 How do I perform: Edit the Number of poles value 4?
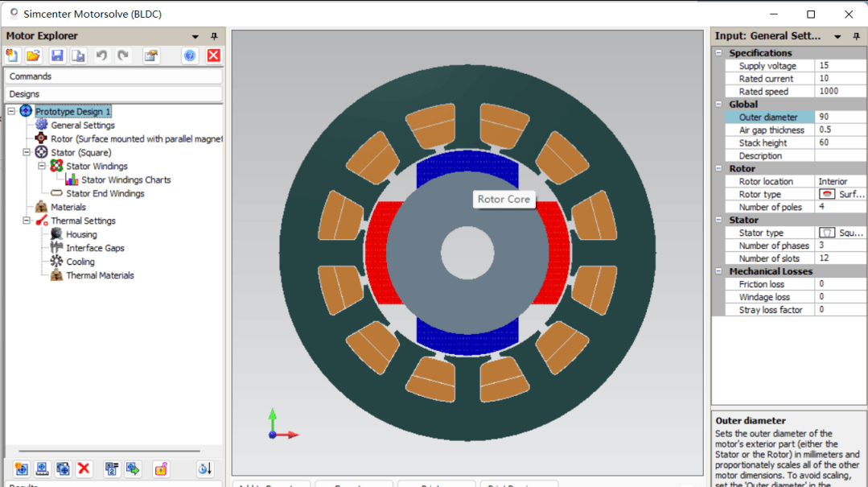coord(841,207)
